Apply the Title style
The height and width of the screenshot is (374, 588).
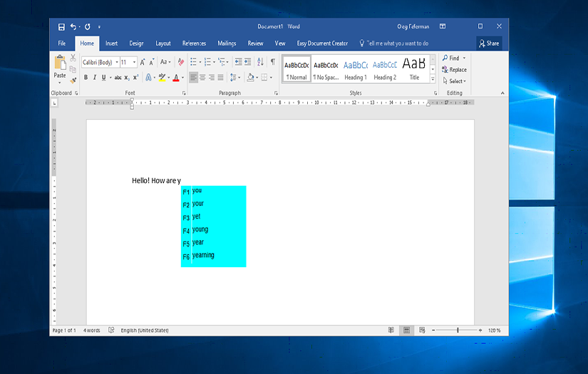(x=414, y=69)
